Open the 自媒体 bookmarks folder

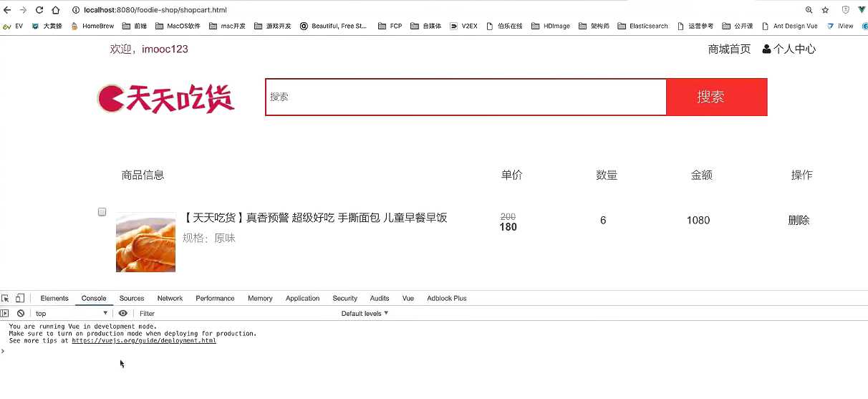click(425, 26)
